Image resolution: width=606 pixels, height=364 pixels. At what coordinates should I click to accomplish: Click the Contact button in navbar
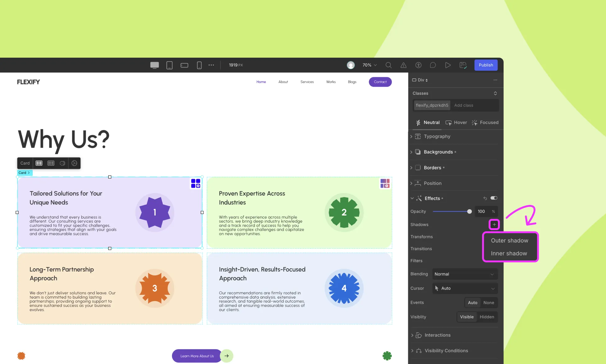pyautogui.click(x=380, y=82)
